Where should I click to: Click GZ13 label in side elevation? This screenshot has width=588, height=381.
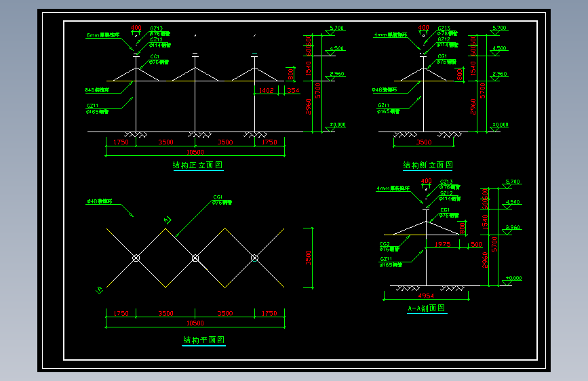click(444, 28)
